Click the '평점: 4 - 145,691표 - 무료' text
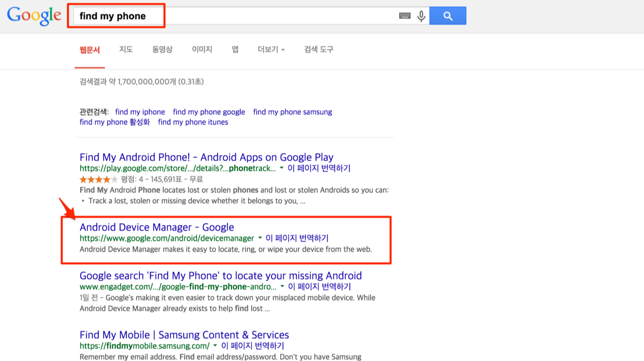The width and height of the screenshot is (644, 361). (x=162, y=179)
